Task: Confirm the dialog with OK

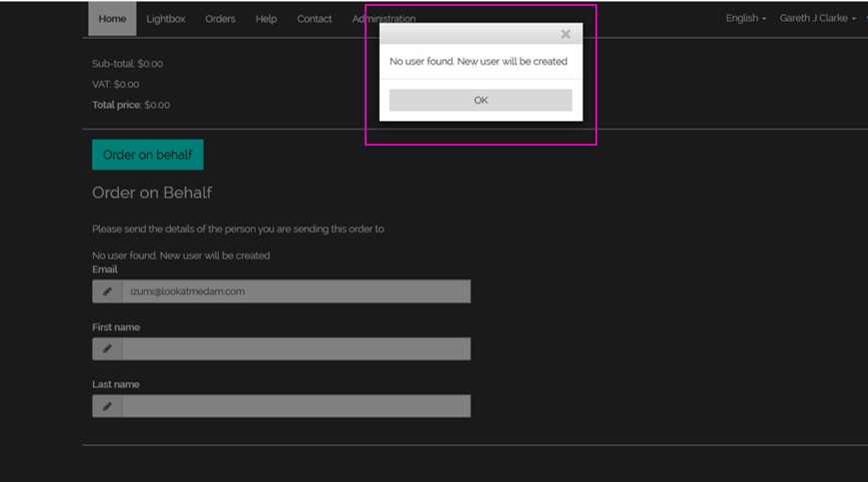Action: [x=480, y=100]
